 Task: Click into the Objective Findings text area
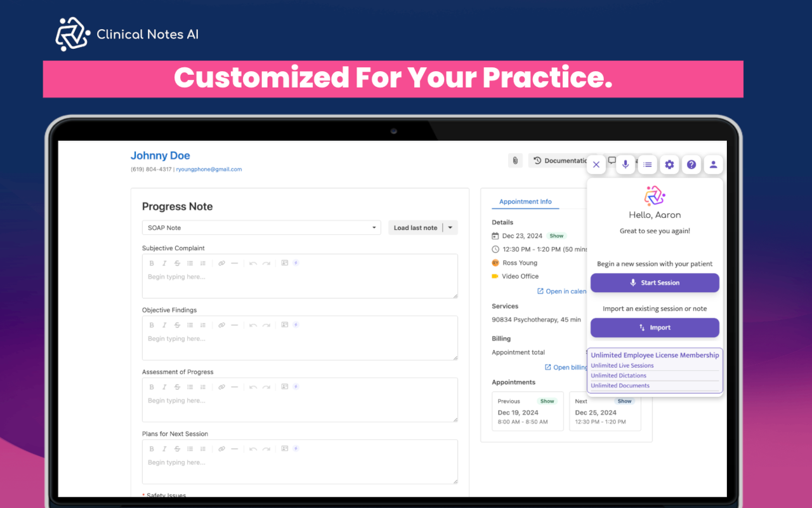300,345
